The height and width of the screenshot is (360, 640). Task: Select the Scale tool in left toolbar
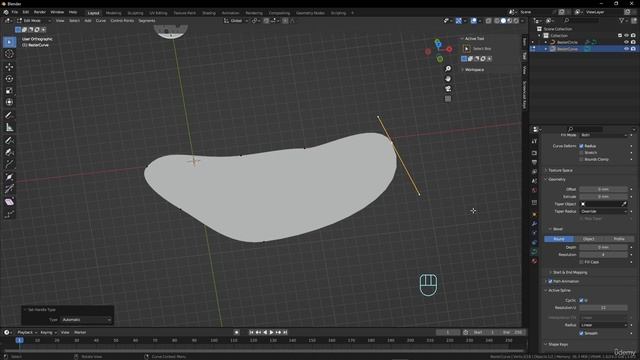9,90
